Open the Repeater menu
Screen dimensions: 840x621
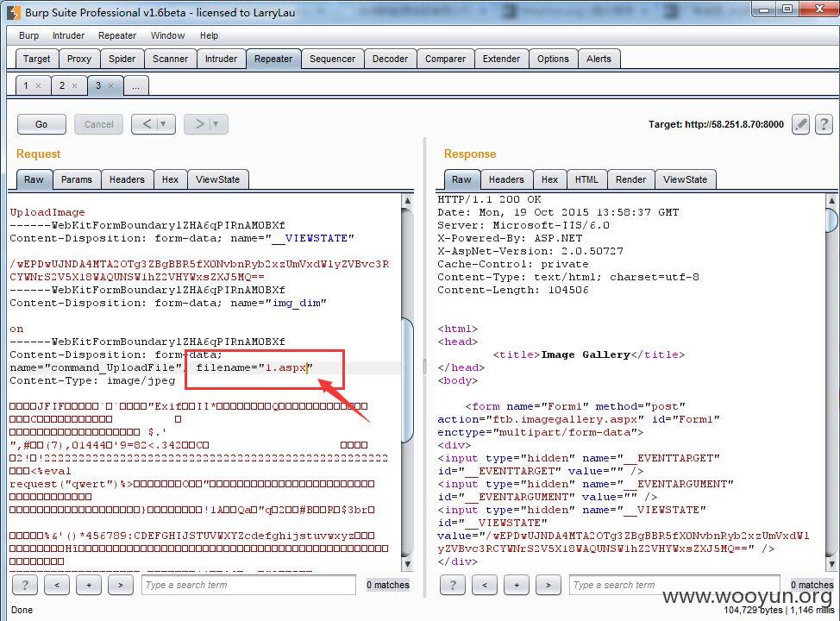pos(117,36)
